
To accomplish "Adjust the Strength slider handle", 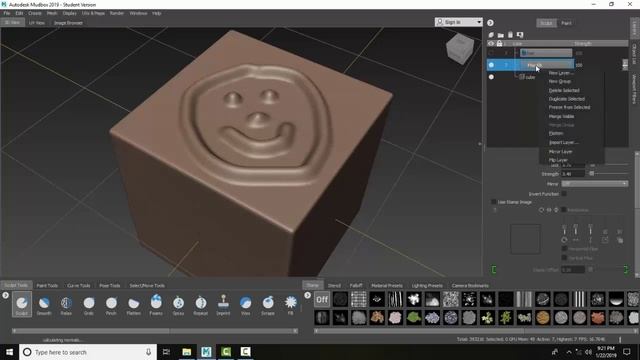I will (x=591, y=173).
